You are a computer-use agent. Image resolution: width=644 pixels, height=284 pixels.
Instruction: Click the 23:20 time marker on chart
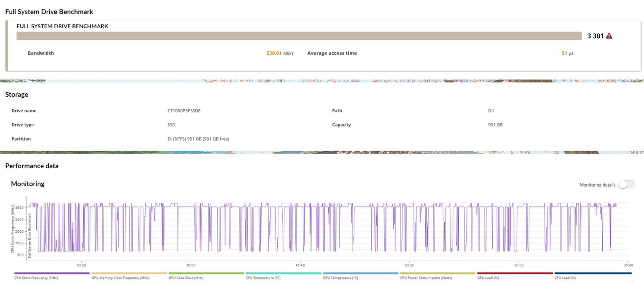[x=410, y=265]
